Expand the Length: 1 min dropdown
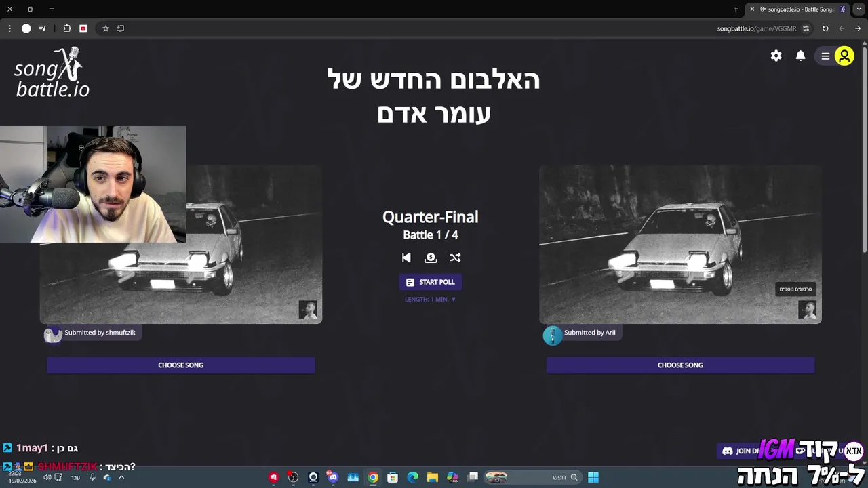The image size is (868, 488). [431, 299]
